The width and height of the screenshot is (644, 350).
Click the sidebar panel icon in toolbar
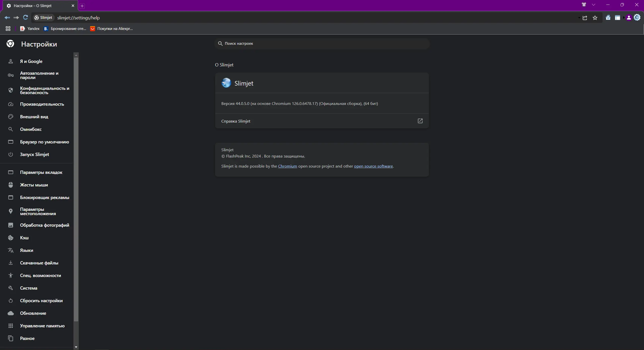tap(617, 18)
